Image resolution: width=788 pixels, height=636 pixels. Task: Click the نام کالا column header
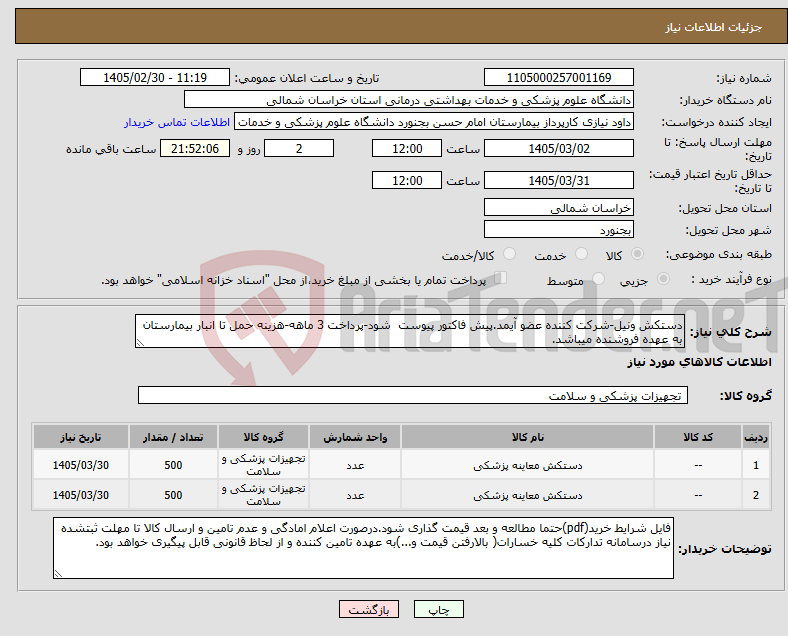point(527,437)
